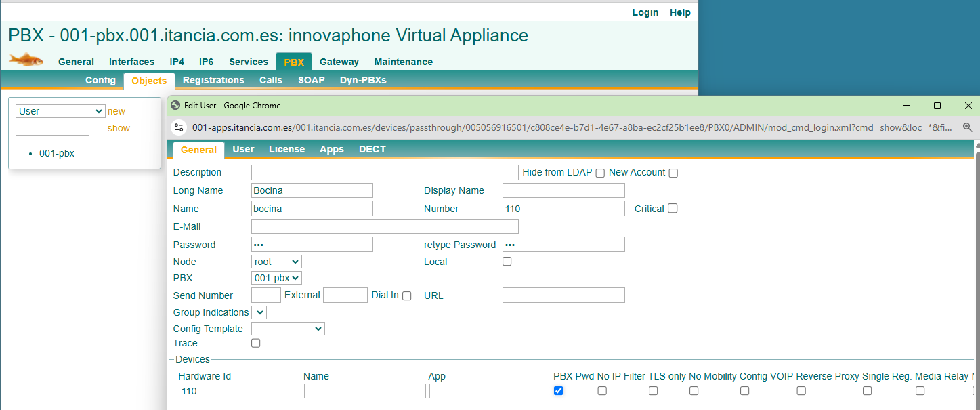Tick the TLS only checkbox
This screenshot has width=980, height=410.
pyautogui.click(x=654, y=390)
